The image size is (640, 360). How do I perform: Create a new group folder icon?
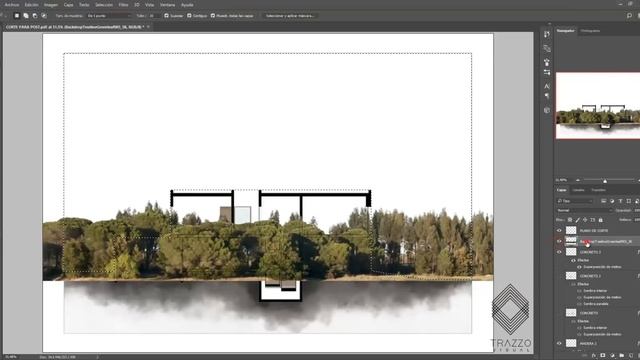pos(622,356)
